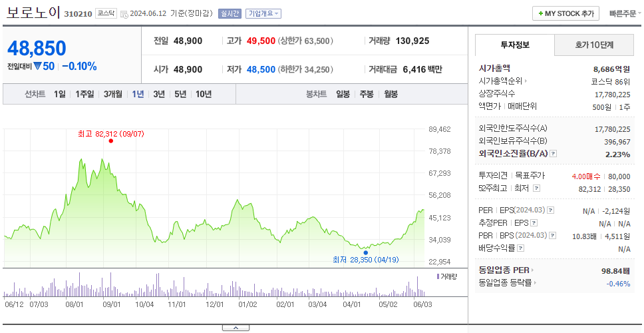Screen dimensions: 644x333
Task: Click the down-triangle icon beside 전일대비 50
Action: (37, 66)
